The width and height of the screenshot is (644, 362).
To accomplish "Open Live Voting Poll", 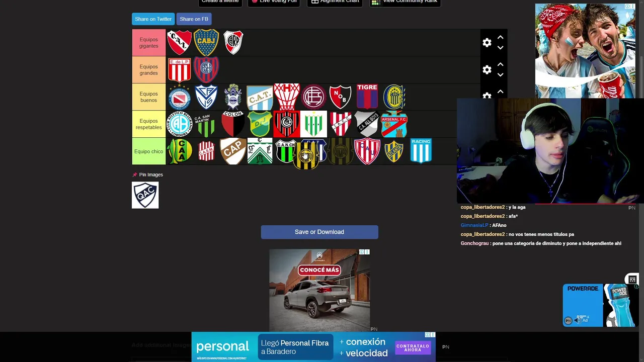I will click(274, 2).
